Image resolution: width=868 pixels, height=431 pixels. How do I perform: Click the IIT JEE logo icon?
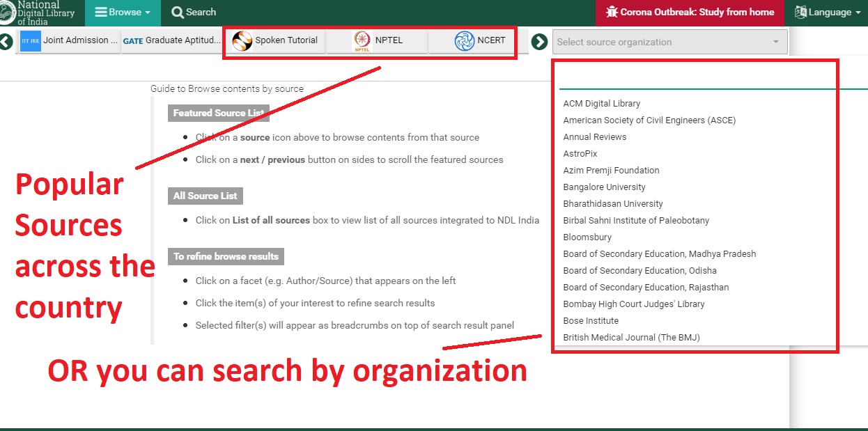(x=31, y=41)
